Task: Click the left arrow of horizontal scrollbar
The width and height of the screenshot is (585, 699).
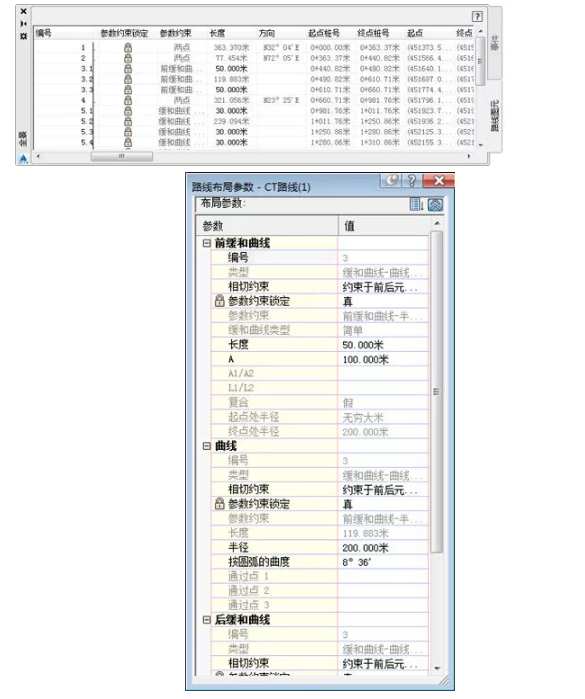Action: [x=38, y=156]
